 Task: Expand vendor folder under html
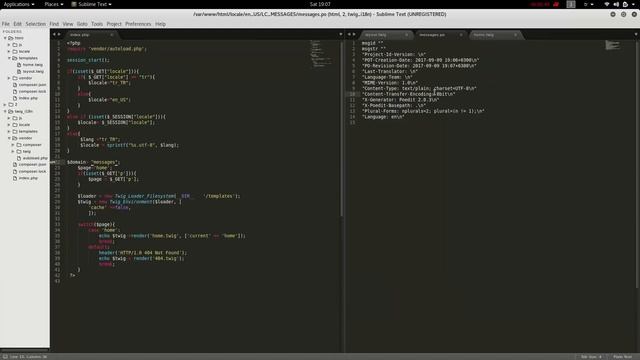click(9, 78)
